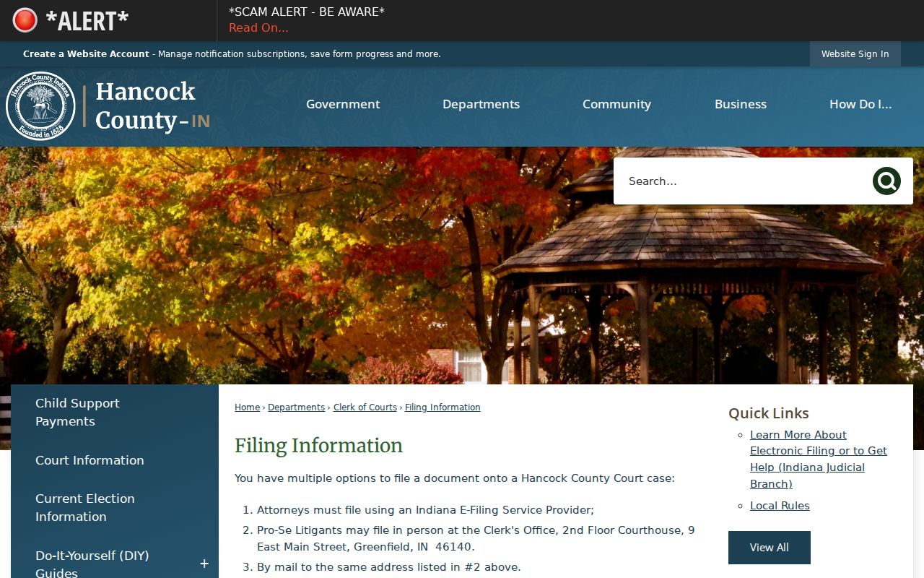Click the "Pro-Se Litigants may file" list item
This screenshot has height=578, width=924.
coord(476,538)
